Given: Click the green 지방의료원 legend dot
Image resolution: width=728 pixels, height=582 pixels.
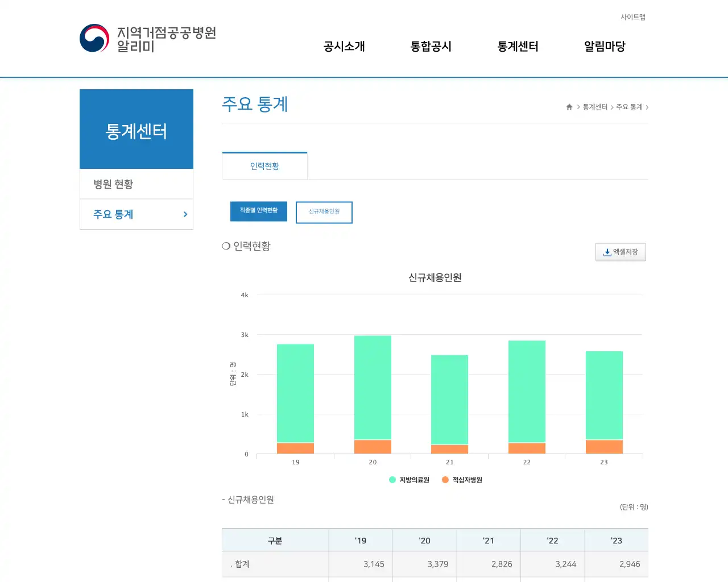Looking at the screenshot, I should (392, 480).
